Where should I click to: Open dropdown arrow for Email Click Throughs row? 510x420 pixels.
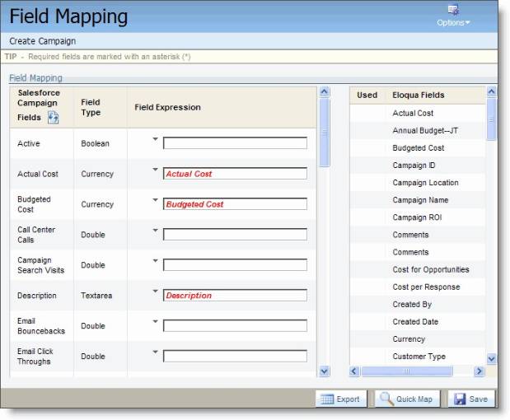pos(156,352)
